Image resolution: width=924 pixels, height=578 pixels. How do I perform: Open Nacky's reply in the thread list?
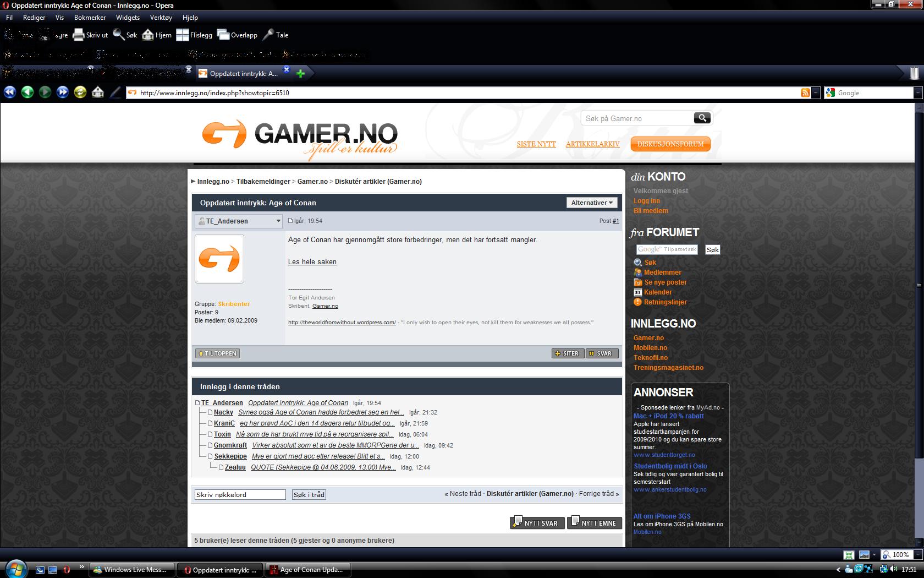321,412
